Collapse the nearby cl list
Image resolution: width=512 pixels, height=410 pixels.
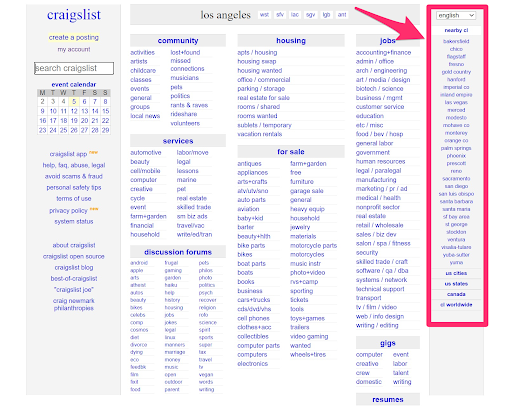click(456, 30)
